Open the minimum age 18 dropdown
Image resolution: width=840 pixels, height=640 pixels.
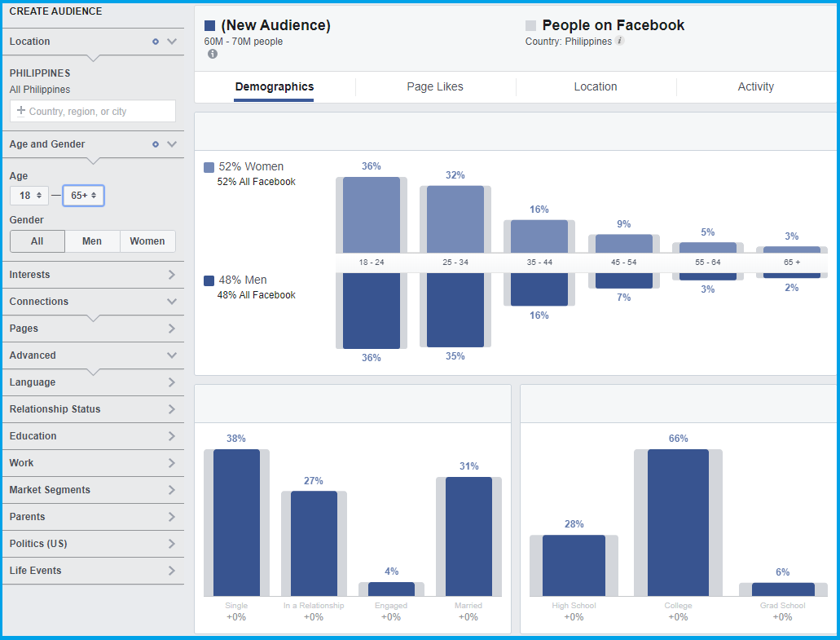coord(29,196)
